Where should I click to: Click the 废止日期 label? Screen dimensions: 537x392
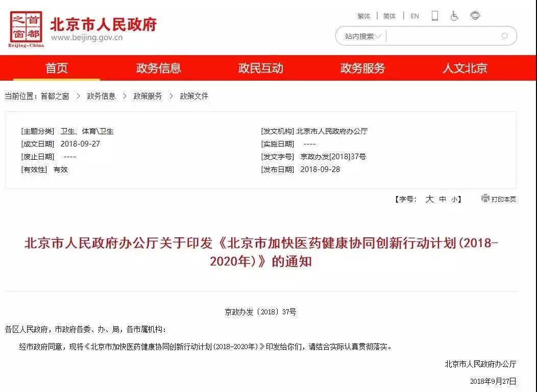pos(38,157)
